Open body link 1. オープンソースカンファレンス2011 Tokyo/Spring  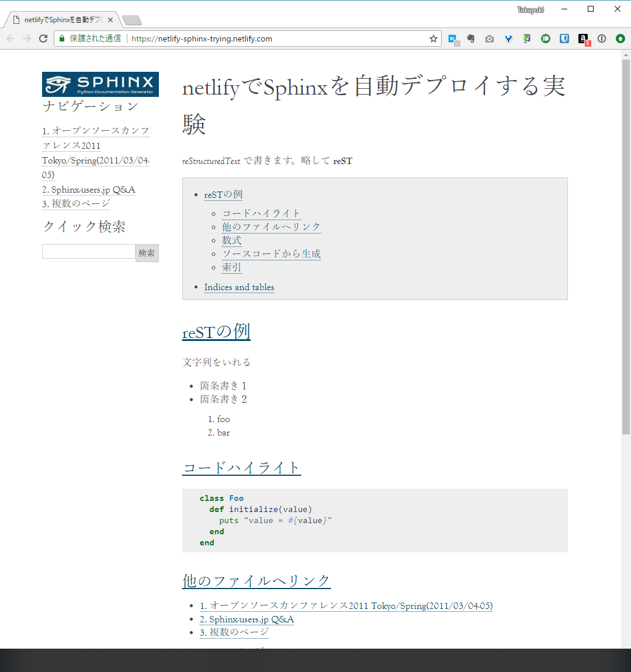(x=346, y=605)
